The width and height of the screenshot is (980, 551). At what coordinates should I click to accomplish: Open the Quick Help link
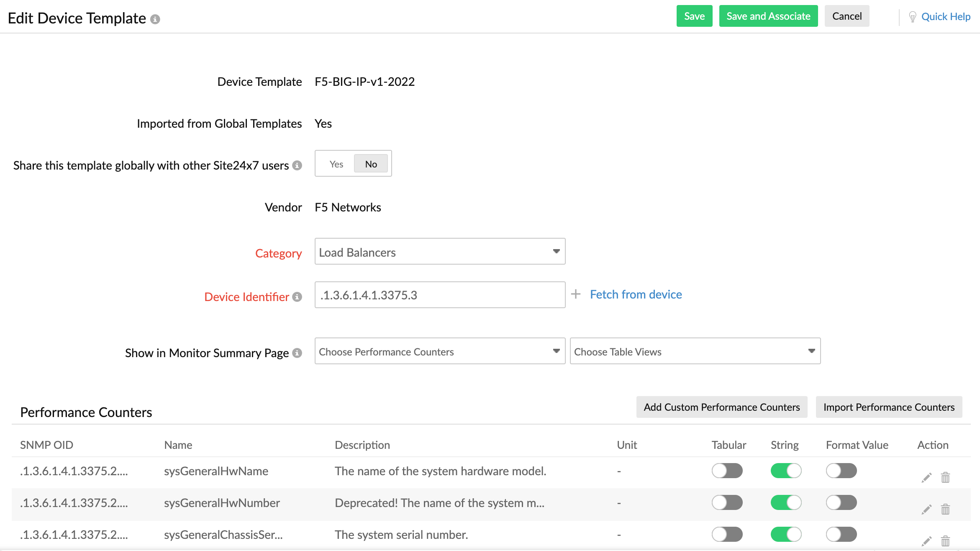pyautogui.click(x=945, y=17)
